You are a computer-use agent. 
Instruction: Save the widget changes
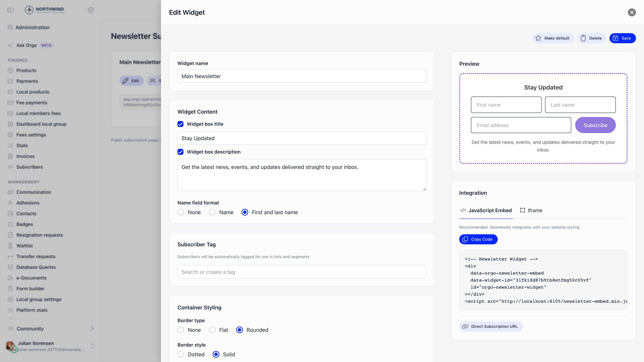[x=622, y=38]
